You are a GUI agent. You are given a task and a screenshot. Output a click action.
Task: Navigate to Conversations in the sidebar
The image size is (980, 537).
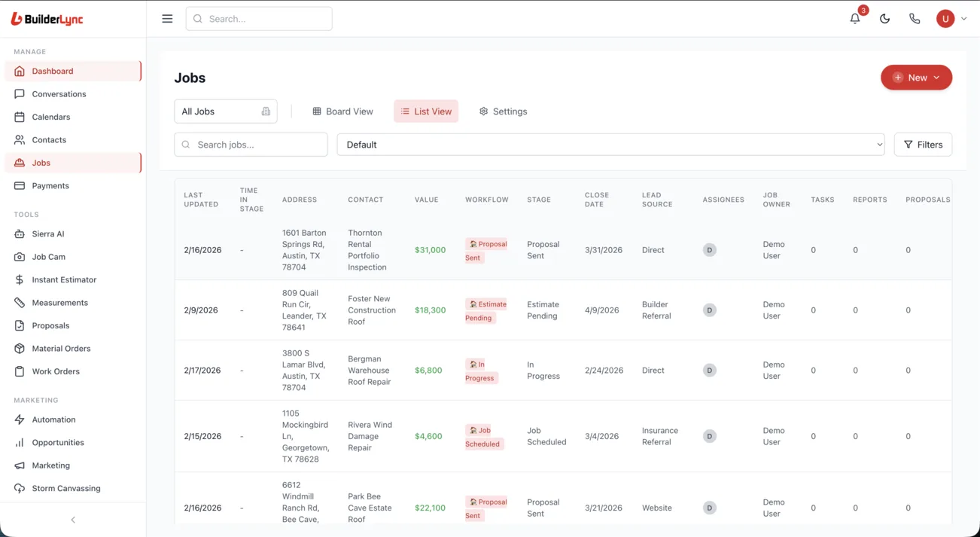[x=59, y=94]
